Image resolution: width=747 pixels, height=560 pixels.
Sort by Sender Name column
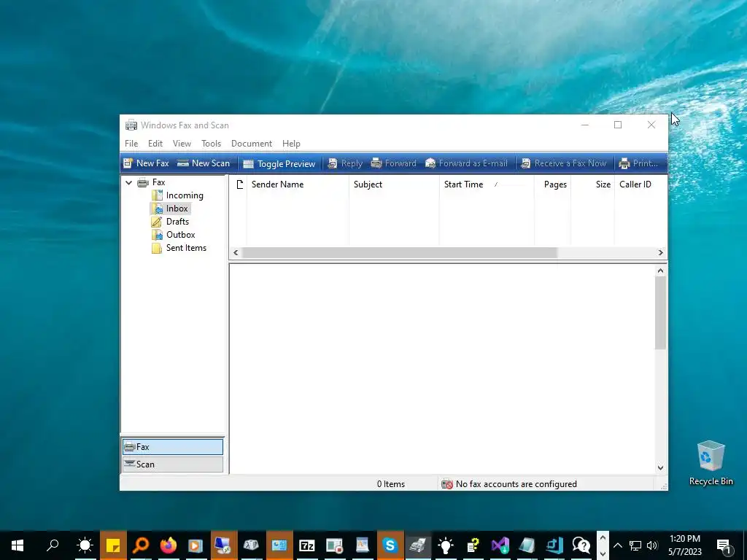pyautogui.click(x=298, y=184)
